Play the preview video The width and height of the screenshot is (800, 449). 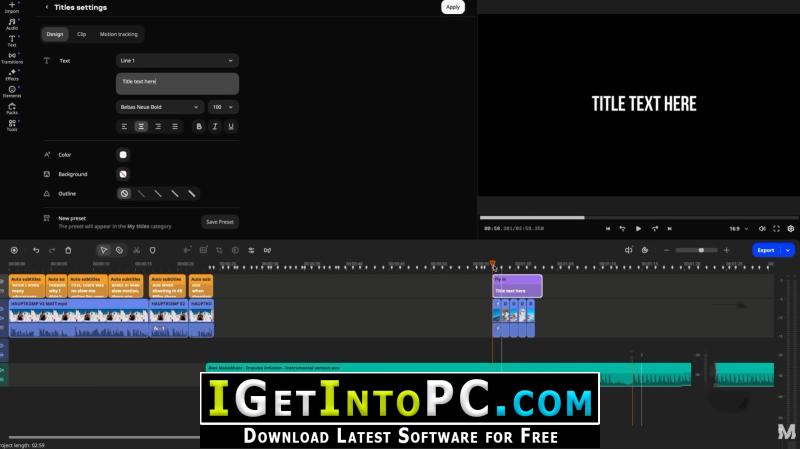pyautogui.click(x=638, y=229)
